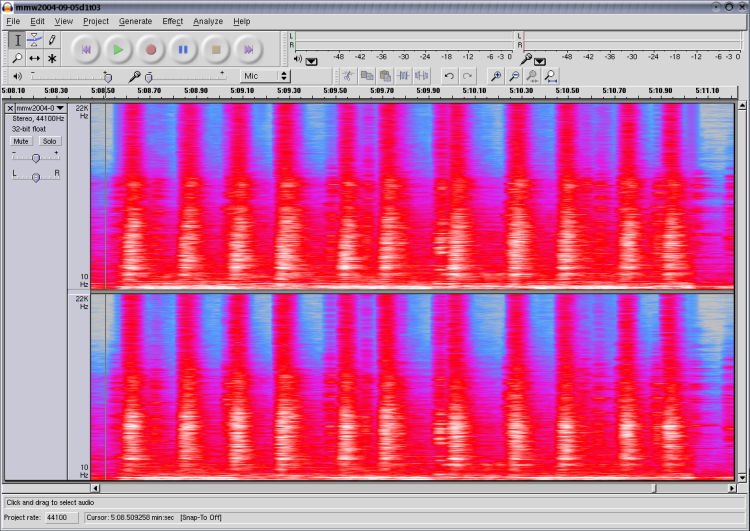Image resolution: width=750 pixels, height=531 pixels.
Task: Open the Edit menu
Action: pyautogui.click(x=37, y=21)
